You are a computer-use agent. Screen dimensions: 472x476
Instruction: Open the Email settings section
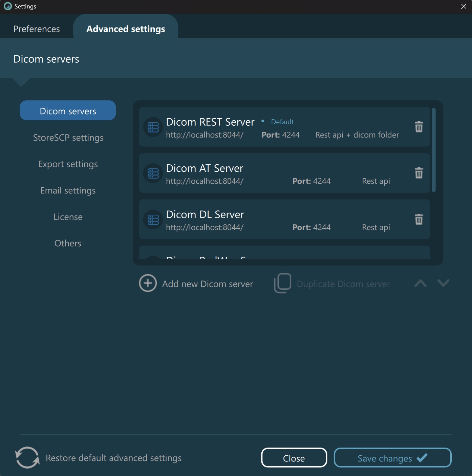point(68,191)
